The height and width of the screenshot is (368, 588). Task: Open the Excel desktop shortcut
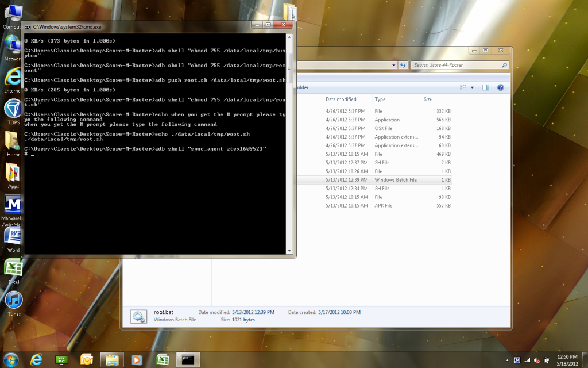click(x=13, y=269)
